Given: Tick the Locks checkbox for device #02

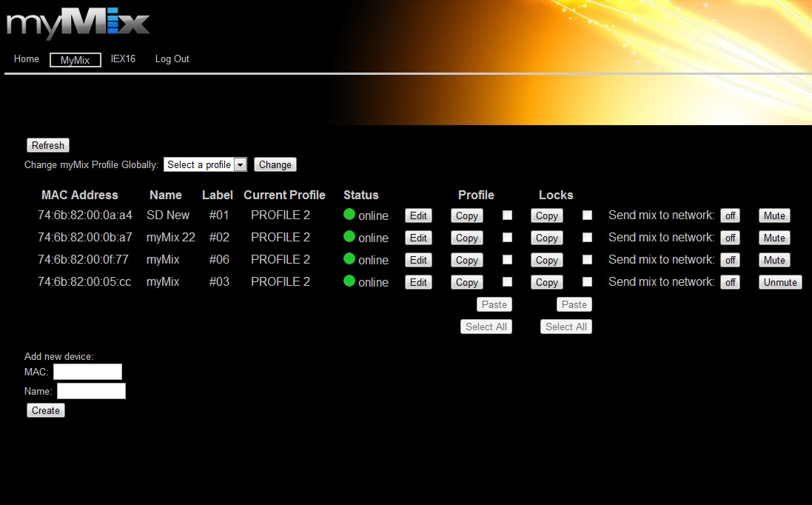Looking at the screenshot, I should click(587, 238).
